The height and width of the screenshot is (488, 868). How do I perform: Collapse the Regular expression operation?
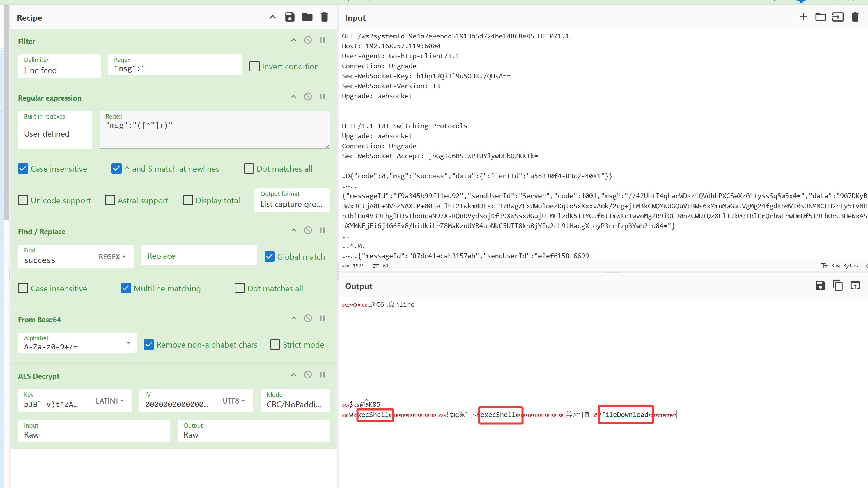[293, 97]
